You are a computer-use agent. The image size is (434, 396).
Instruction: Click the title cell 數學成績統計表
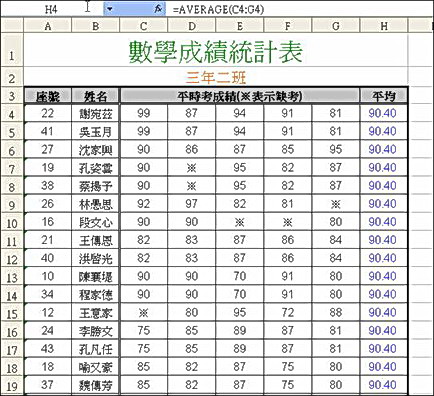click(x=216, y=51)
